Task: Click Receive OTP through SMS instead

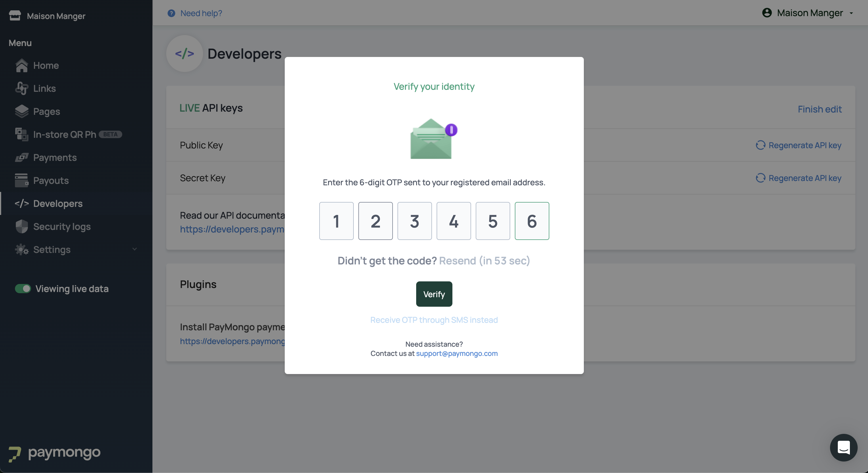Action: coord(434,320)
